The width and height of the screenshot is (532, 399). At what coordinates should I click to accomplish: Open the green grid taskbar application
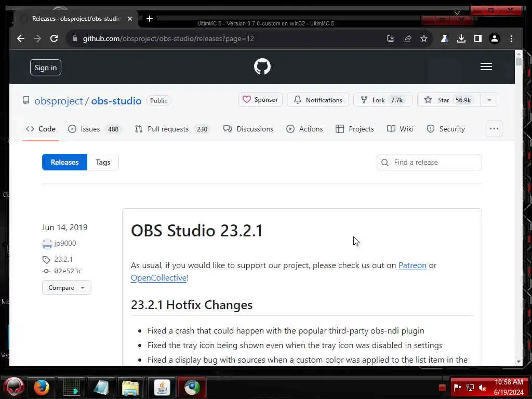click(72, 387)
